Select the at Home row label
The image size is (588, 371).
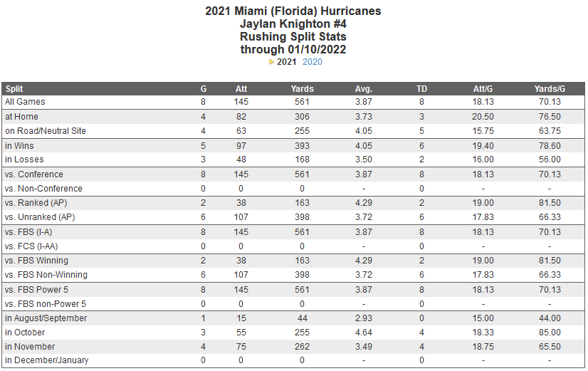(x=21, y=117)
